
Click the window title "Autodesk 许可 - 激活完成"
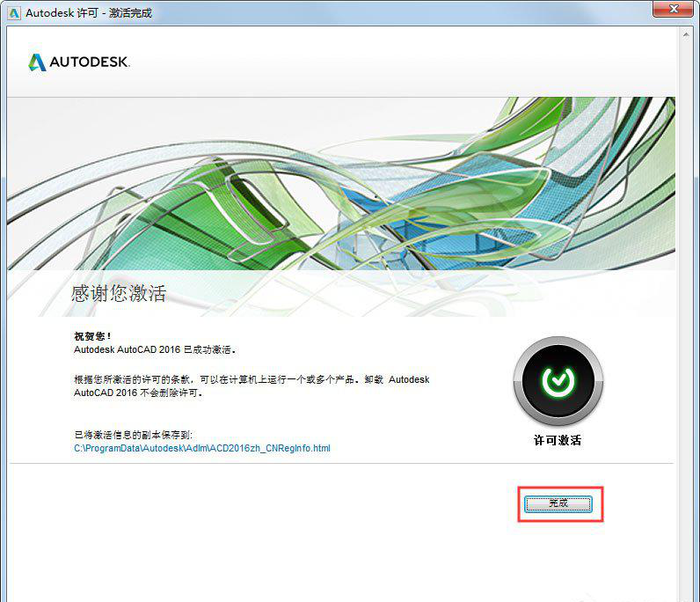click(x=89, y=12)
